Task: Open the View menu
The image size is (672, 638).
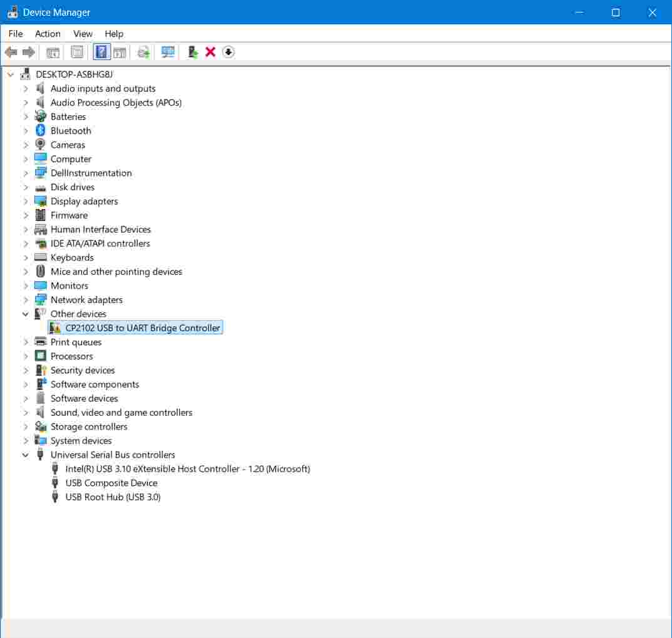Action: coord(83,33)
